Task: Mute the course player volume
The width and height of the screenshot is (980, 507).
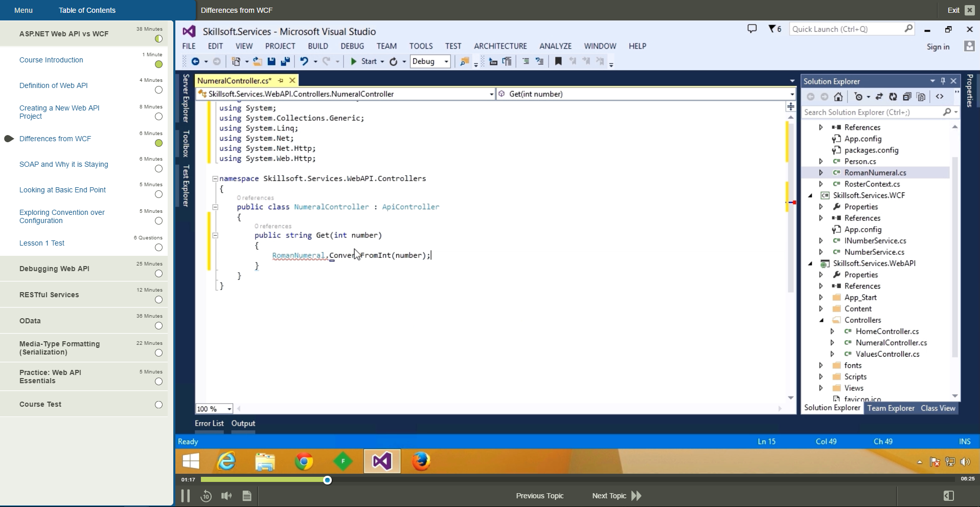Action: (226, 496)
